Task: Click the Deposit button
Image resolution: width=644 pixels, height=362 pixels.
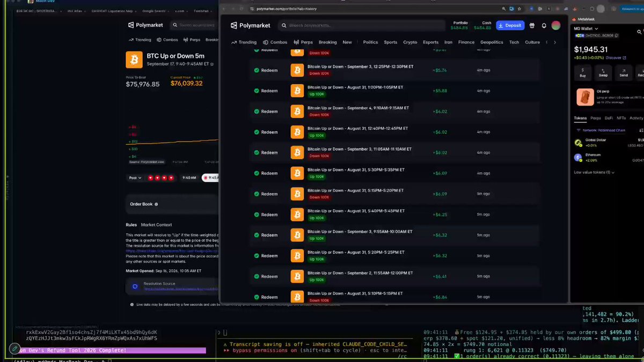Action: [x=510, y=25]
